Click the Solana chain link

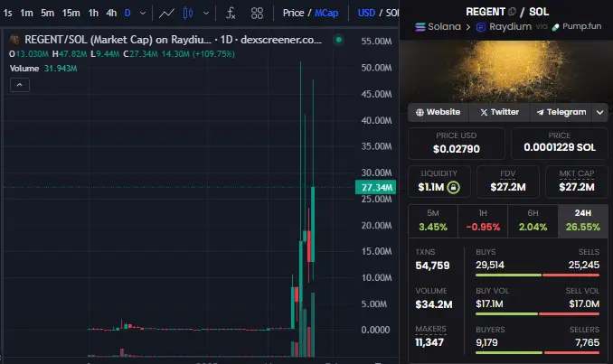pyautogui.click(x=438, y=26)
